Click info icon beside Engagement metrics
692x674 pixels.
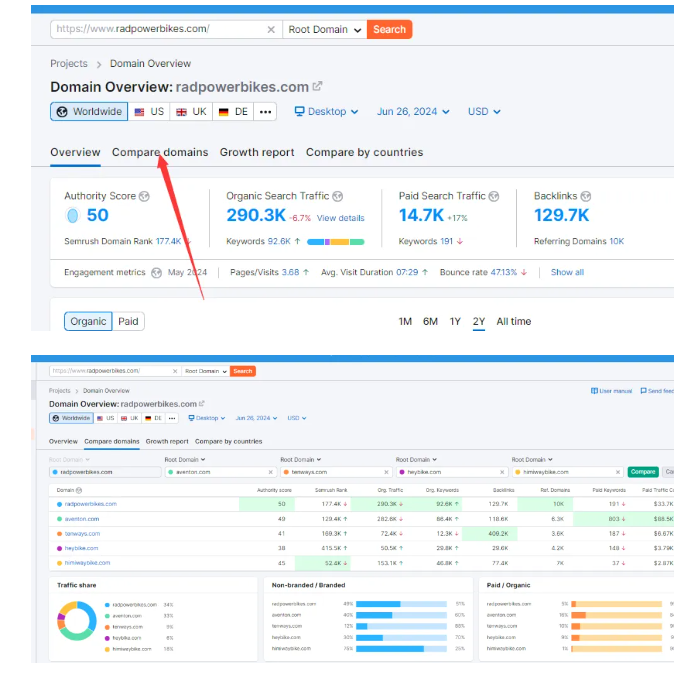[156, 273]
